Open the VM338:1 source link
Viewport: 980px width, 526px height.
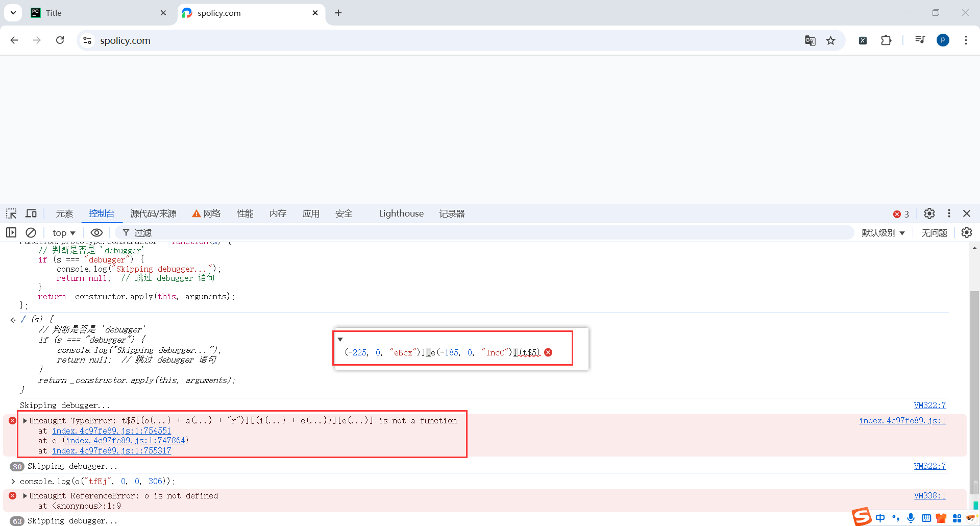tap(930, 496)
